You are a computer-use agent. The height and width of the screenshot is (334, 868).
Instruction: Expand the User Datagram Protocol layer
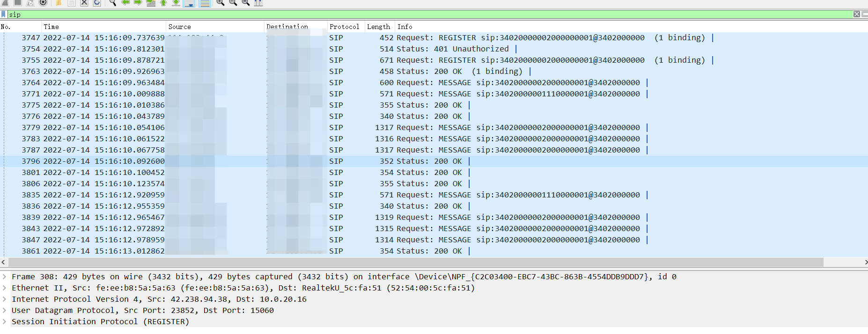point(4,310)
